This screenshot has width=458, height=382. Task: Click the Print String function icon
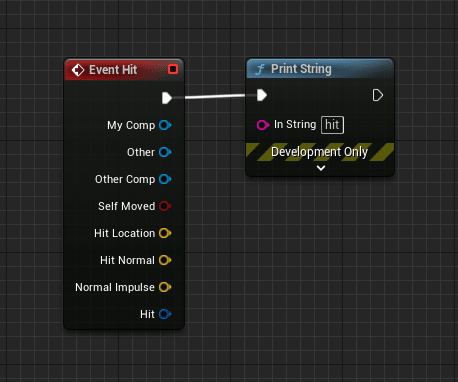pos(260,69)
